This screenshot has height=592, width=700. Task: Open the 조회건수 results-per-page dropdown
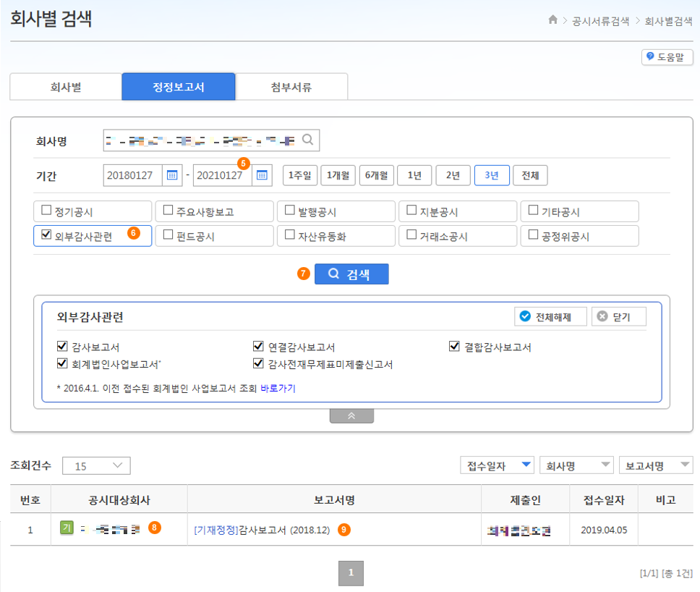coord(95,465)
